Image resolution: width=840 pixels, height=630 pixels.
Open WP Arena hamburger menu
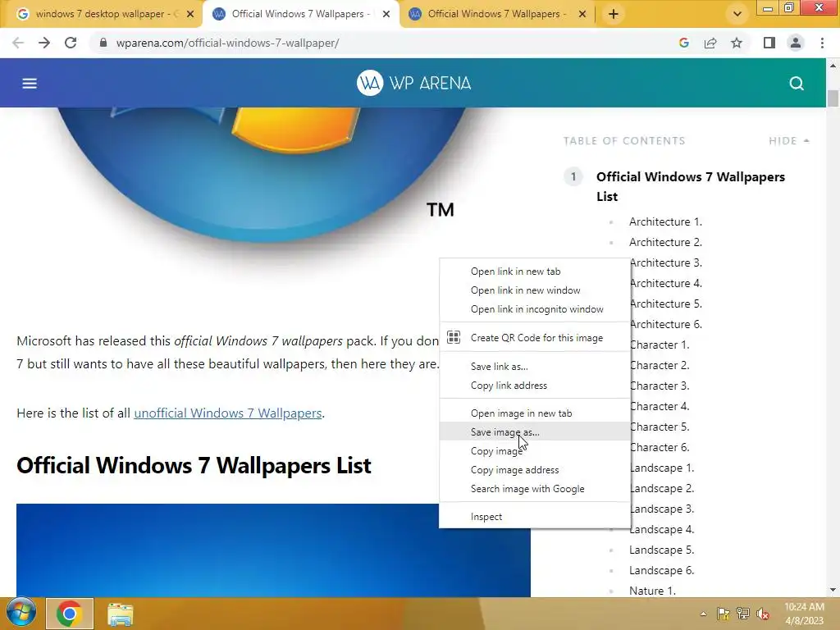[30, 83]
